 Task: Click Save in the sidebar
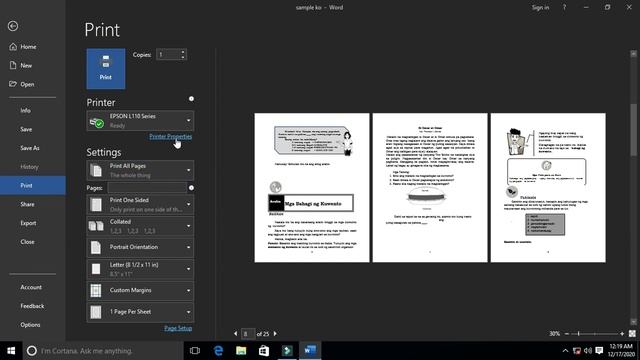point(33,129)
